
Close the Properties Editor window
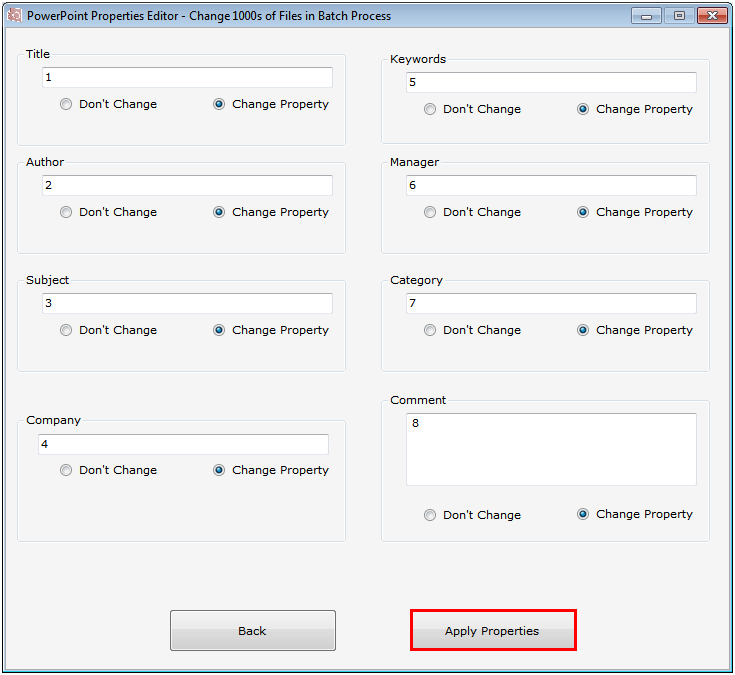(x=712, y=16)
